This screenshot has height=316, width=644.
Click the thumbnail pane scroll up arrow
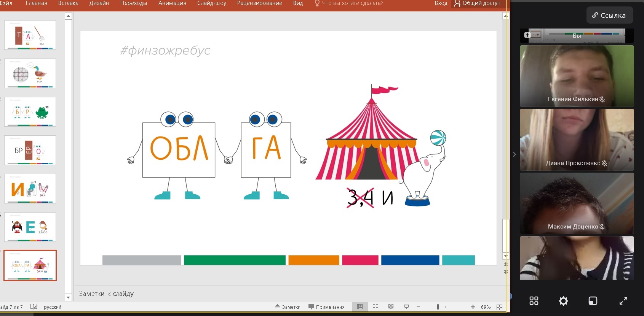tap(68, 16)
